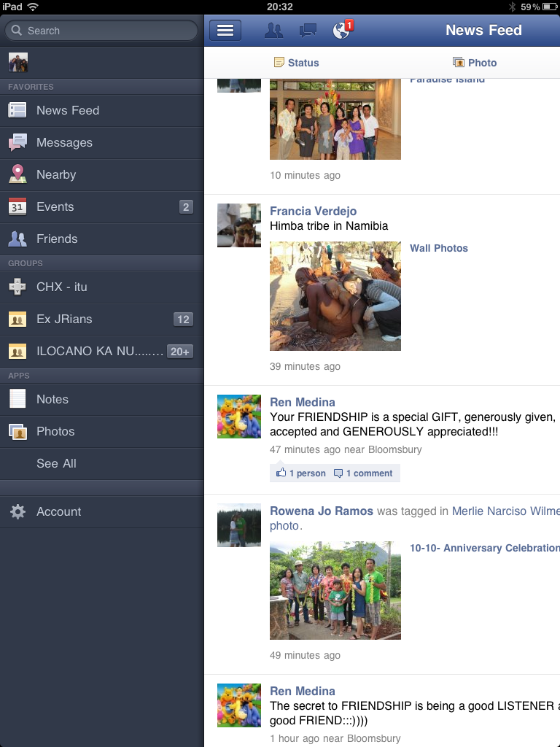Open 10-10- Anniversary Celebration album link
This screenshot has height=747, width=560.
point(485,548)
